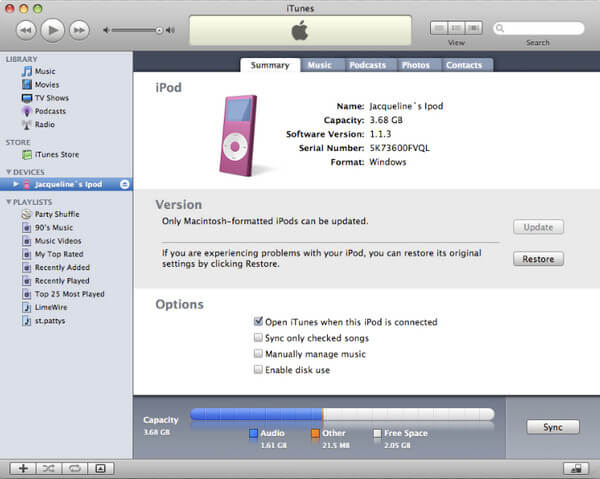Enable Sync only checked songs
This screenshot has width=600, height=479.
click(x=259, y=337)
